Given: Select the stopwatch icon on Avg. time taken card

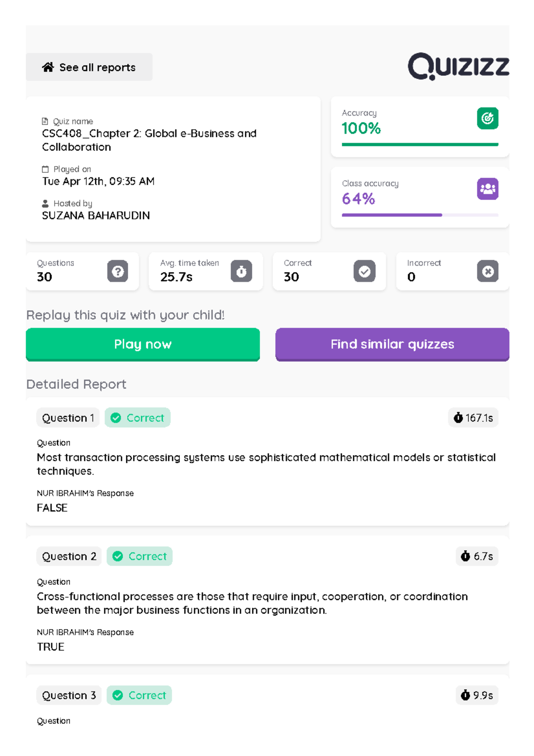Looking at the screenshot, I should tap(241, 272).
